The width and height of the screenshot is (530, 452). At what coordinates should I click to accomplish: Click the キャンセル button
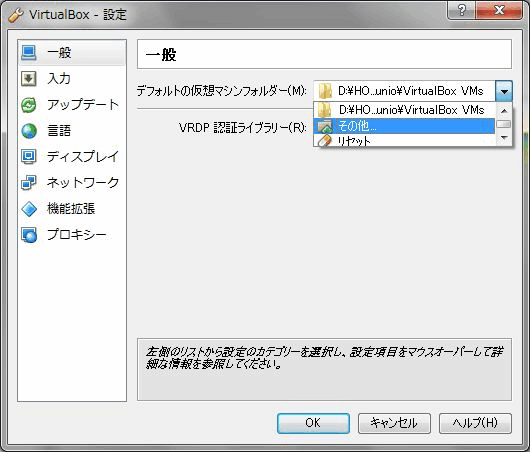(x=394, y=423)
